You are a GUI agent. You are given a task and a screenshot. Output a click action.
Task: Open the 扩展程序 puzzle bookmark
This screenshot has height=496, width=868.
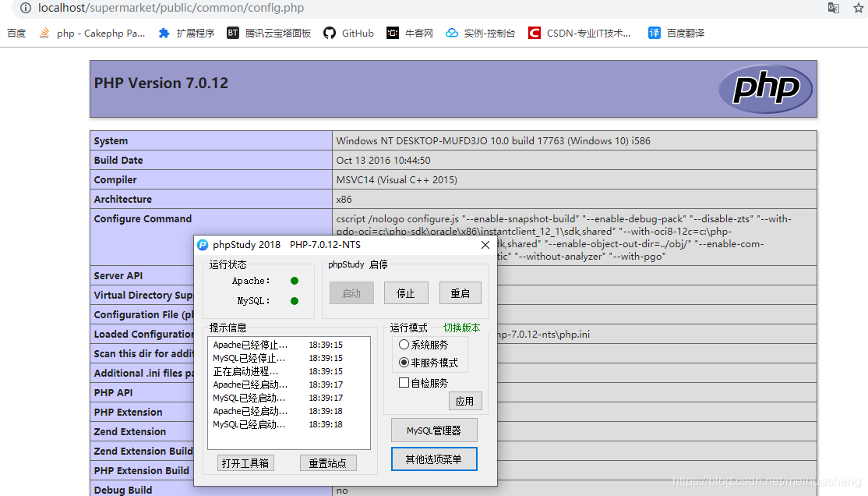pyautogui.click(x=186, y=34)
